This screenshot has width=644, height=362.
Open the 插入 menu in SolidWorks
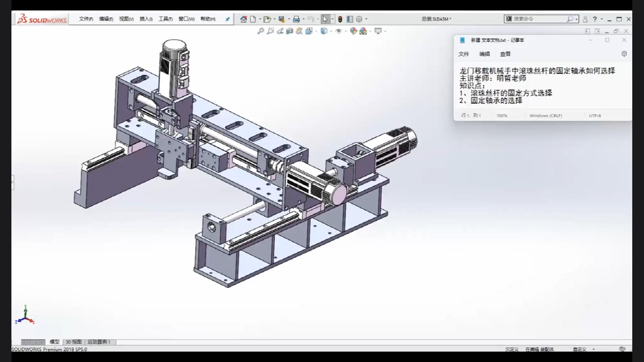[146, 19]
